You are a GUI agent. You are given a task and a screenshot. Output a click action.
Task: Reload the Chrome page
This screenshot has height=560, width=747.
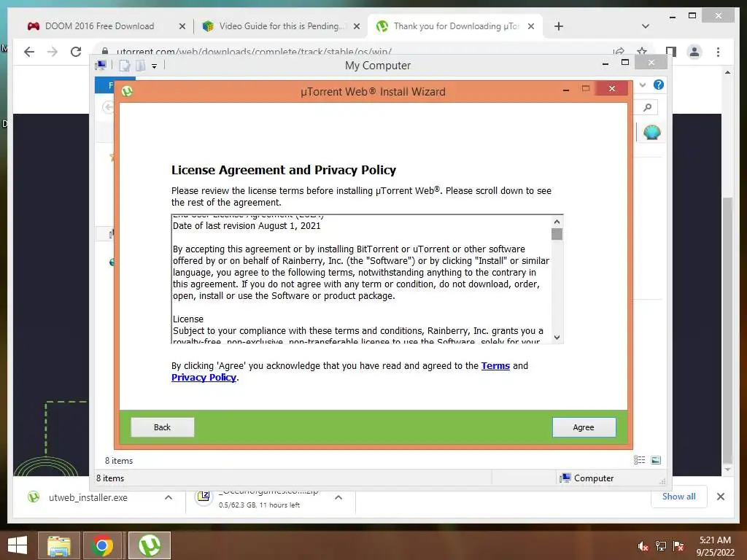click(76, 52)
